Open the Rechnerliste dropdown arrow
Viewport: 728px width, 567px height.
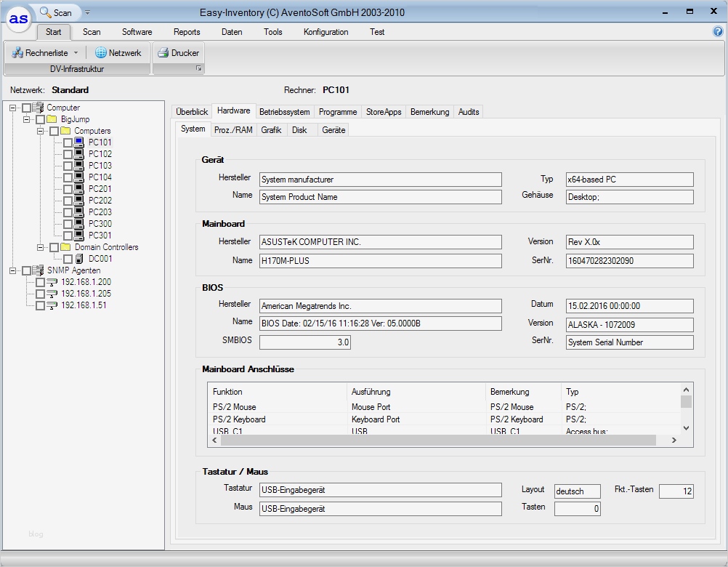76,53
